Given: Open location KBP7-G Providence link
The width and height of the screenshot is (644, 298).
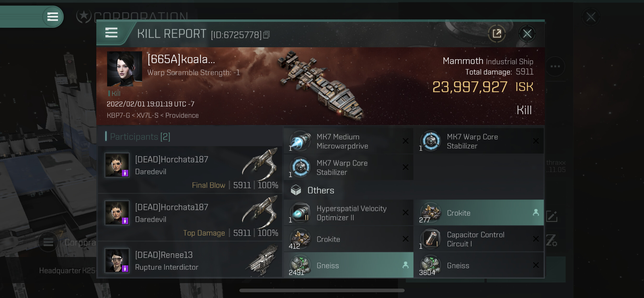Looking at the screenshot, I should [x=153, y=115].
